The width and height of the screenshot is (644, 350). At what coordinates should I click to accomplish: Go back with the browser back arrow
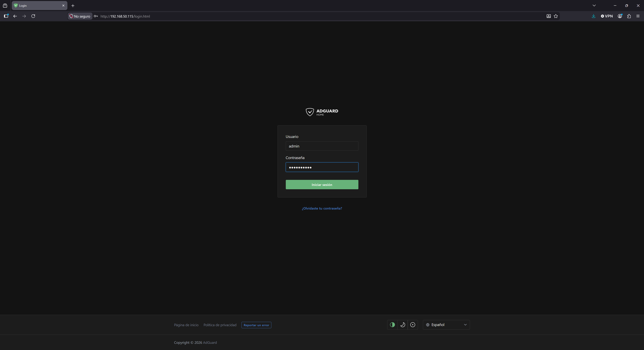(x=15, y=16)
